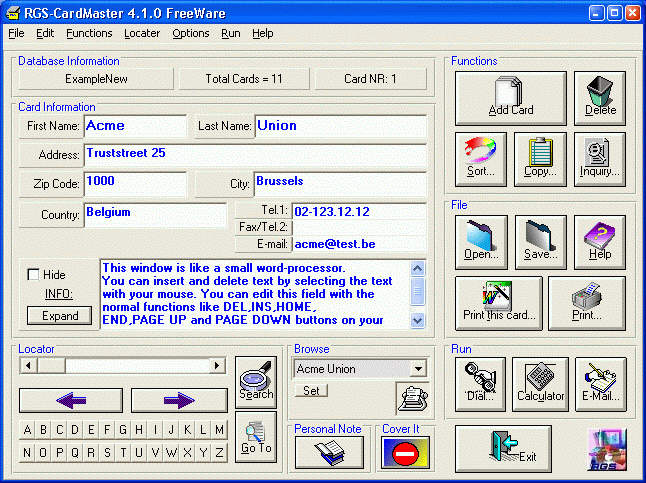Open the Personal Note book icon
Viewport: 646px width, 483px height.
pyautogui.click(x=328, y=452)
